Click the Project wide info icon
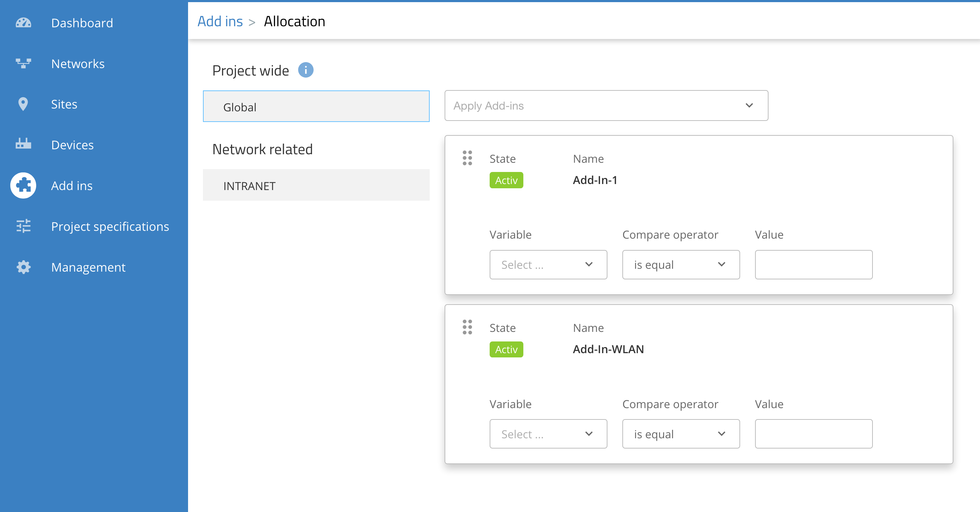This screenshot has height=512, width=980. click(x=305, y=70)
